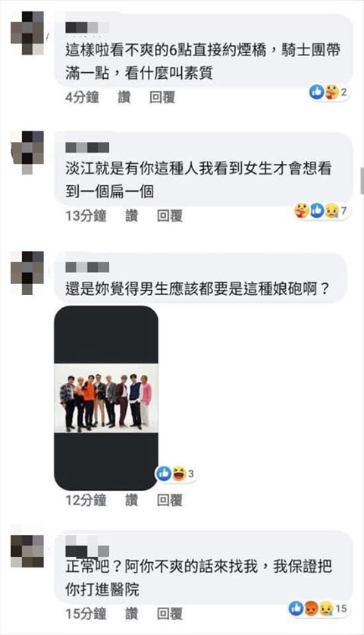The width and height of the screenshot is (364, 635).
Task: Click 回覆 on the 15分鐘 comment
Action: tap(170, 614)
